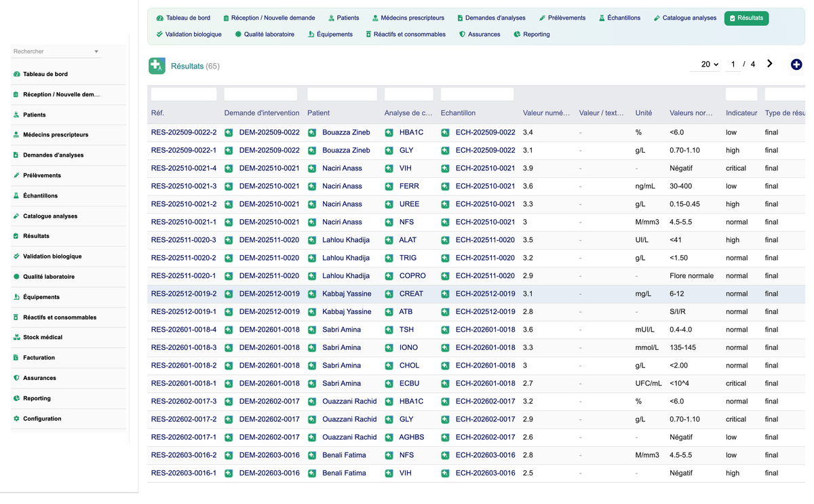Go to next page arrow
Viewport: 814px width, 504px height.
coord(770,64)
